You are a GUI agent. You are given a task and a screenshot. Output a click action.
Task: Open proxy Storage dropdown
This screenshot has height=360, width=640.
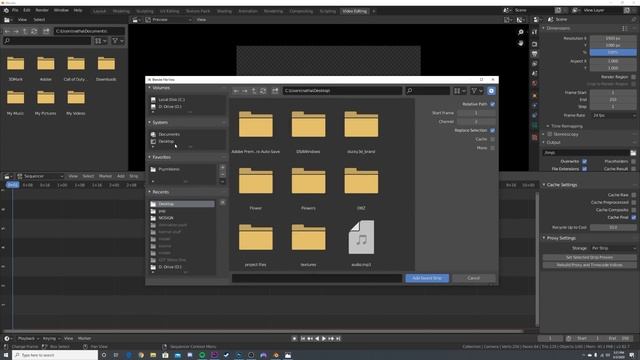613,248
